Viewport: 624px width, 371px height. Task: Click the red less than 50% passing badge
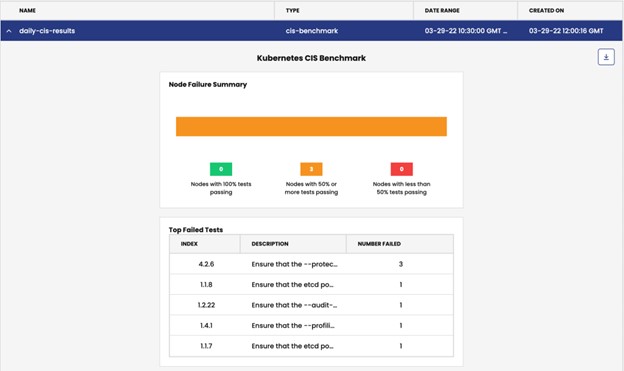click(x=402, y=169)
